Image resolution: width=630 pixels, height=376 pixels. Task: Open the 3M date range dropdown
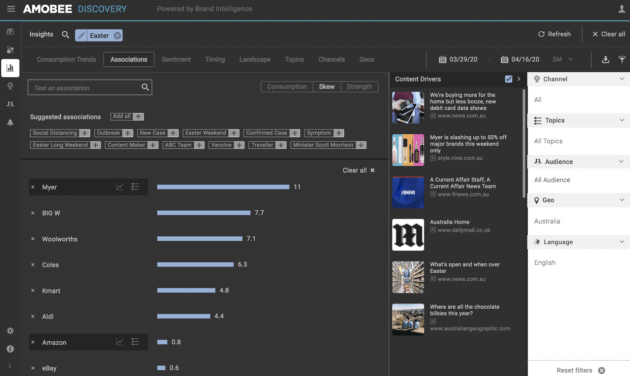tap(563, 59)
